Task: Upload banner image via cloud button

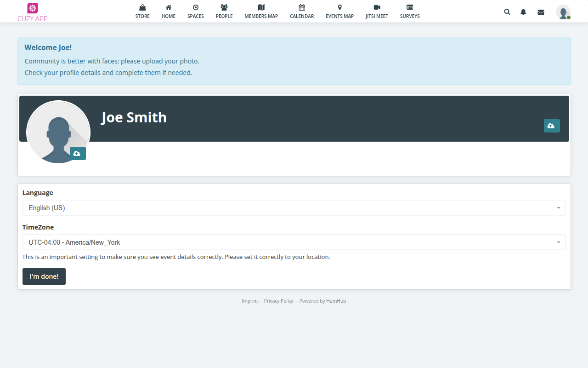Action: [552, 126]
